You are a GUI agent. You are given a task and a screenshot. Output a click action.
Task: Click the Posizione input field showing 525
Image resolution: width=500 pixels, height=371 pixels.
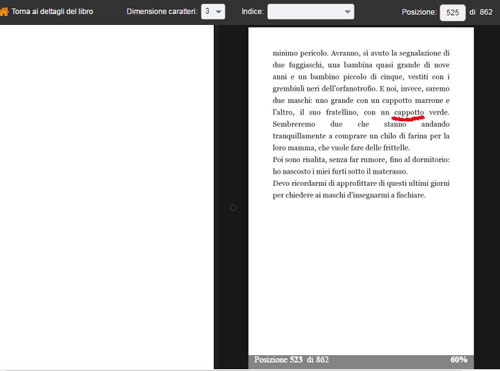452,12
